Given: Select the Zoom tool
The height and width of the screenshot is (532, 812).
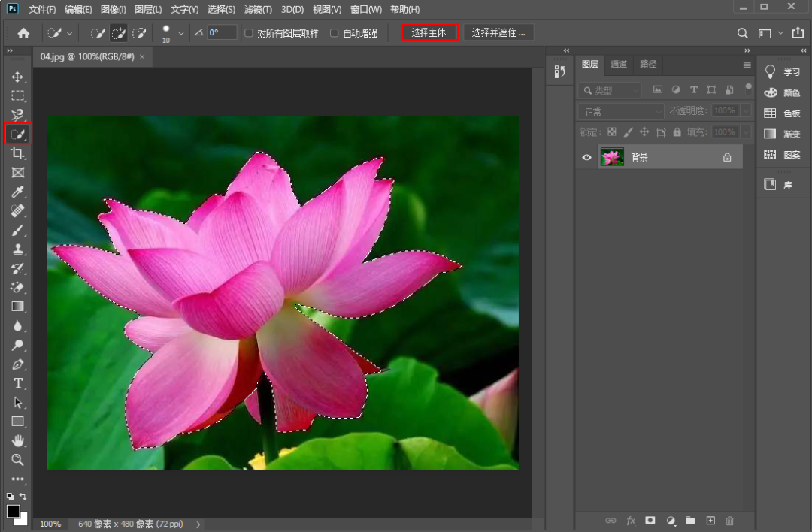Looking at the screenshot, I should (x=17, y=459).
